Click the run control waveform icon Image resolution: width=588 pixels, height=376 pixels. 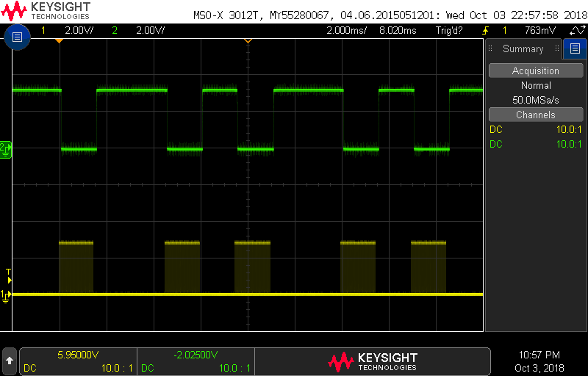pos(577,30)
